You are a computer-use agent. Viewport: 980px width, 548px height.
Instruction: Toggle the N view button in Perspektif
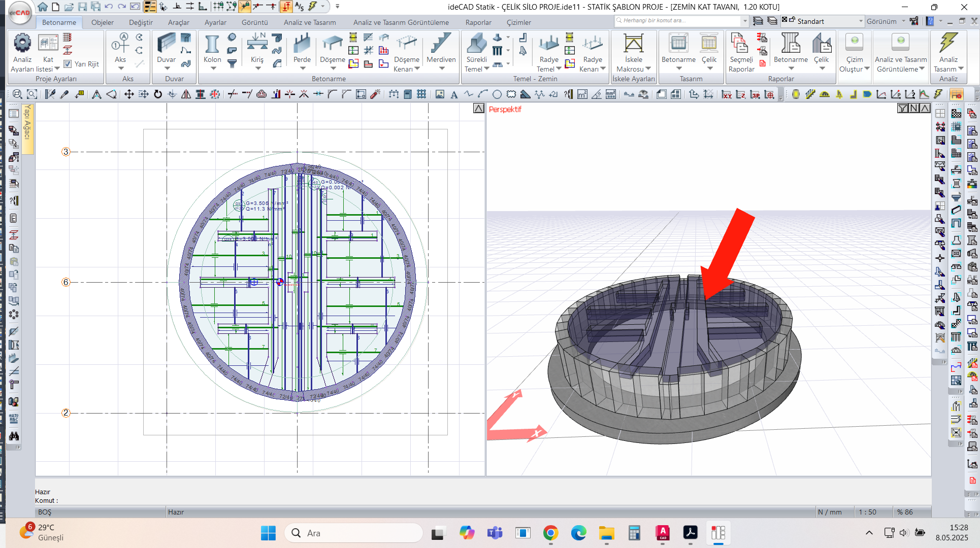click(914, 108)
